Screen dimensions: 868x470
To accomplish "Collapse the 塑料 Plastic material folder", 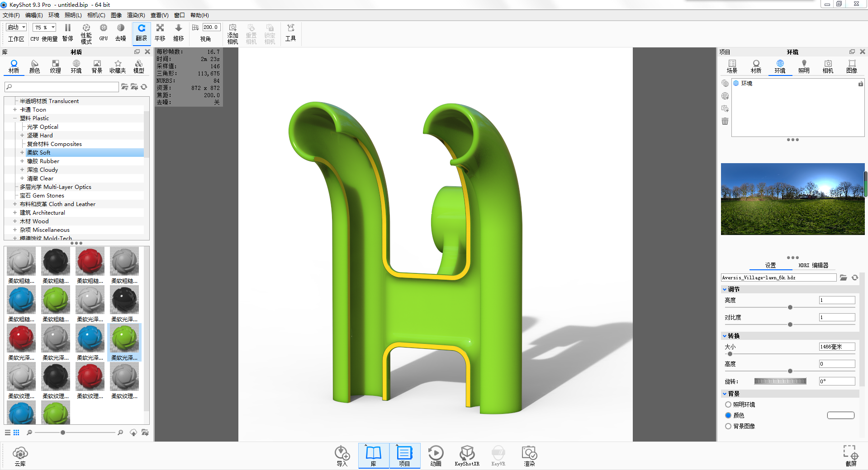I will point(15,118).
